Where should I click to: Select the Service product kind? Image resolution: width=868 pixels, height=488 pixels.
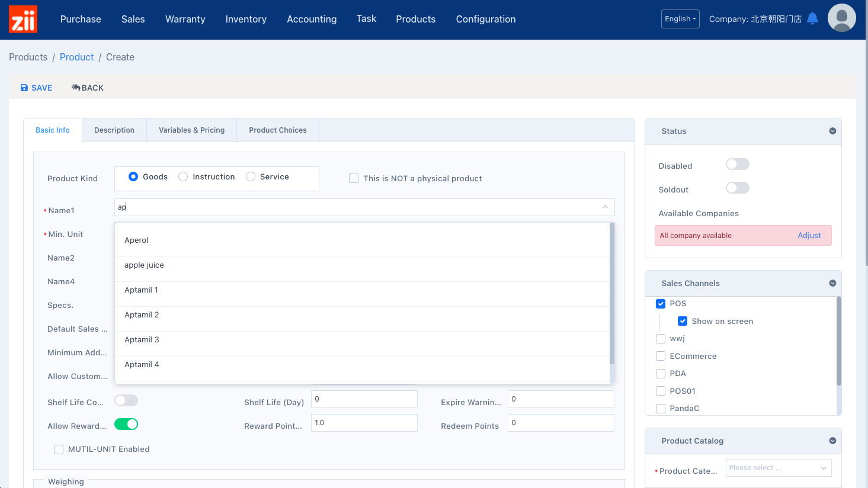pos(251,176)
